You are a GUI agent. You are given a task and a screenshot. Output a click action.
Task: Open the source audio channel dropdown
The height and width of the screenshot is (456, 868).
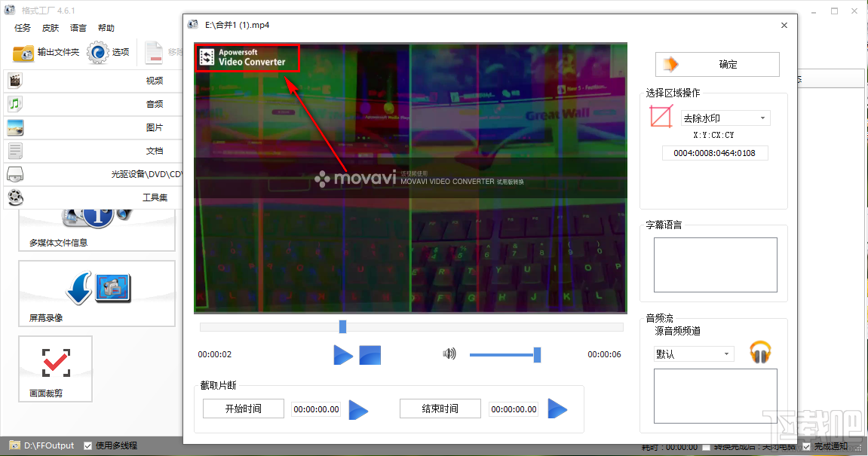click(694, 354)
